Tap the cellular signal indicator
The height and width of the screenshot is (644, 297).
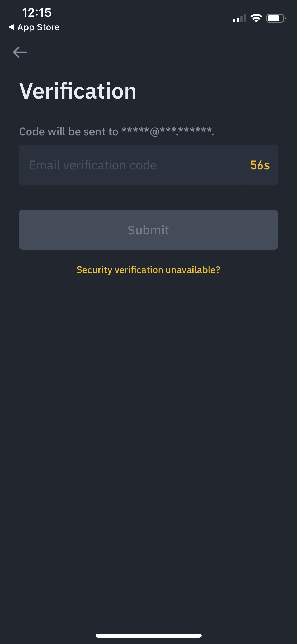[239, 18]
